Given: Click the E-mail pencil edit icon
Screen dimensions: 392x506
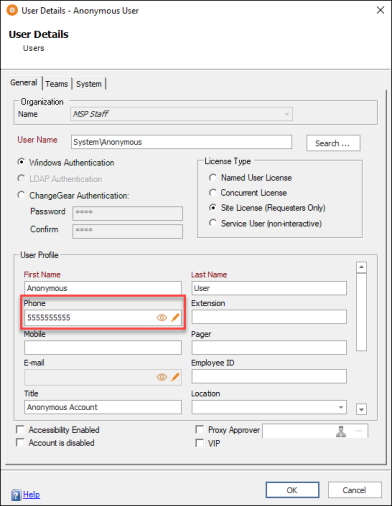Looking at the screenshot, I should (175, 377).
